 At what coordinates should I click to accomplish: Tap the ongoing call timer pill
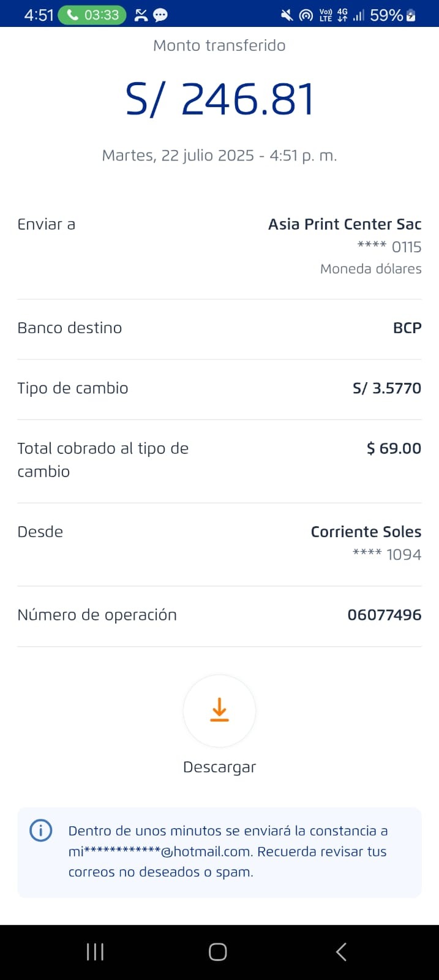[x=92, y=15]
